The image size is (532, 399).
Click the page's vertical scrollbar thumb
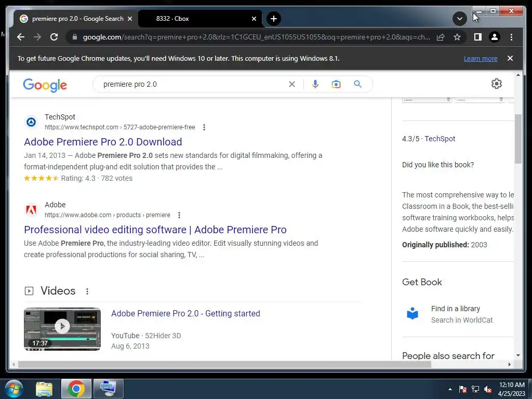518,139
